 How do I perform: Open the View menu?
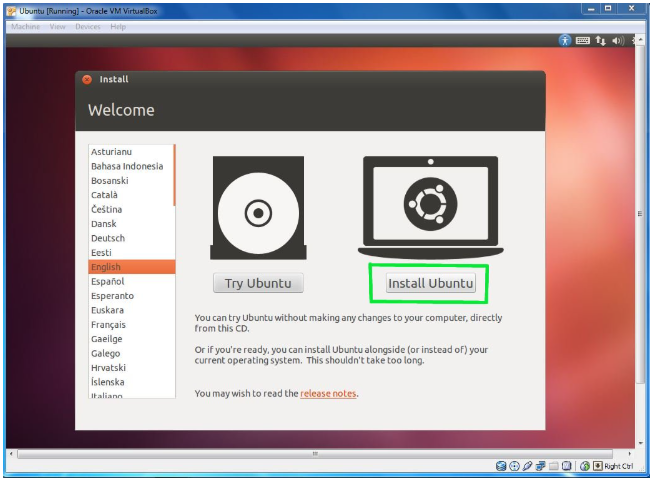[57, 27]
